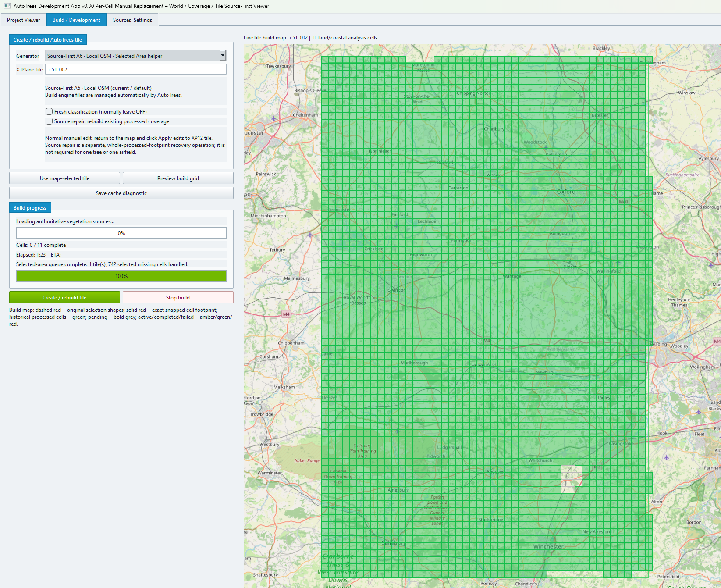This screenshot has height=588, width=721.
Task: Open the Generator dropdown
Action: point(223,56)
